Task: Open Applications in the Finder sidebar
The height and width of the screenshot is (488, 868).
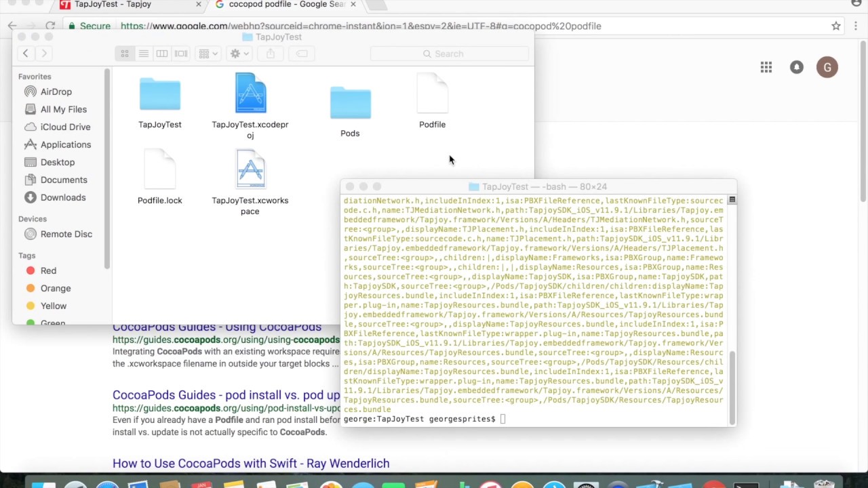Action: (65, 144)
